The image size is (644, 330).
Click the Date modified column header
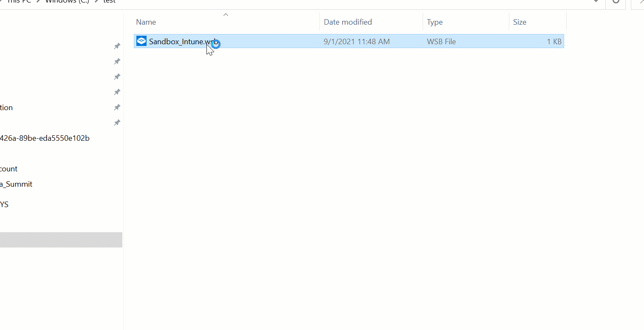(x=348, y=22)
